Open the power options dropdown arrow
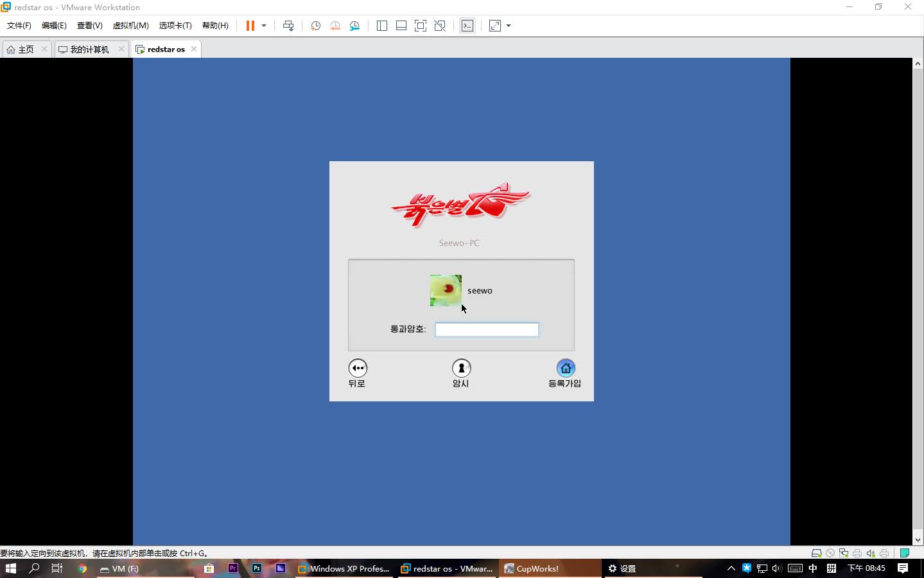This screenshot has width=924, height=578. (x=264, y=26)
